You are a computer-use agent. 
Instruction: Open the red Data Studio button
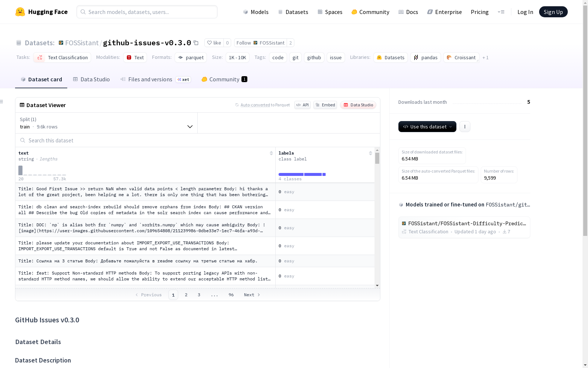[x=358, y=105]
